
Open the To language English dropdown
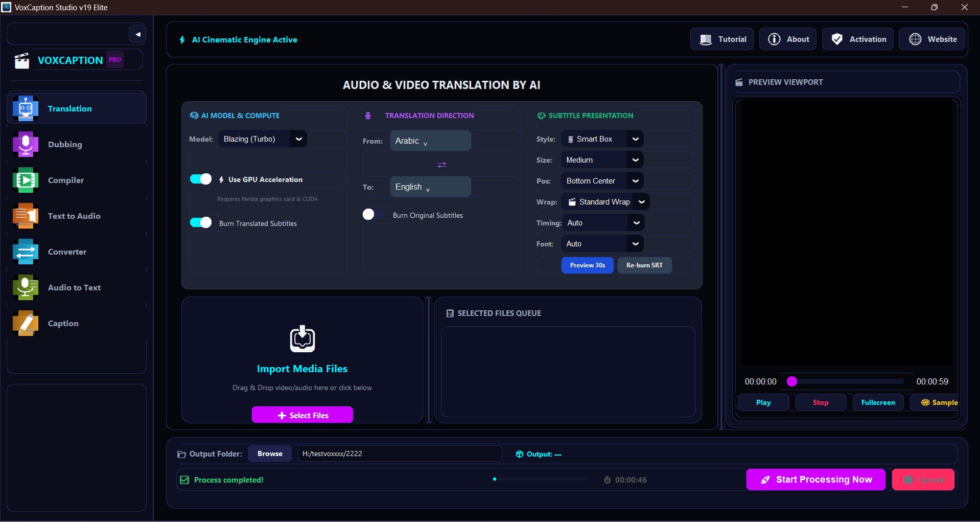tap(430, 187)
